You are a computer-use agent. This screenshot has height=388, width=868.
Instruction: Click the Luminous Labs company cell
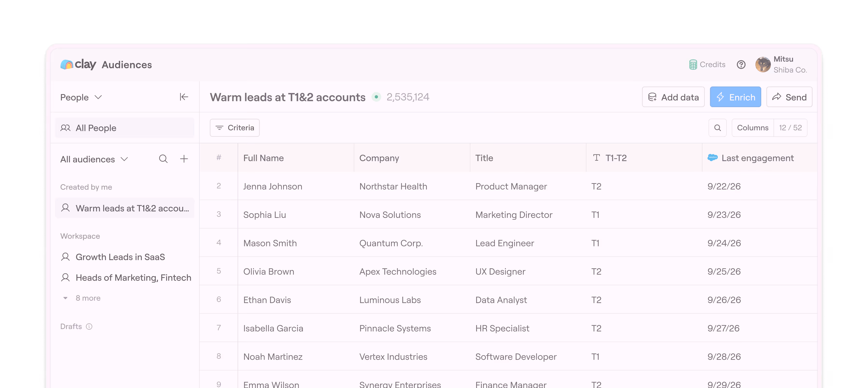pos(412,300)
